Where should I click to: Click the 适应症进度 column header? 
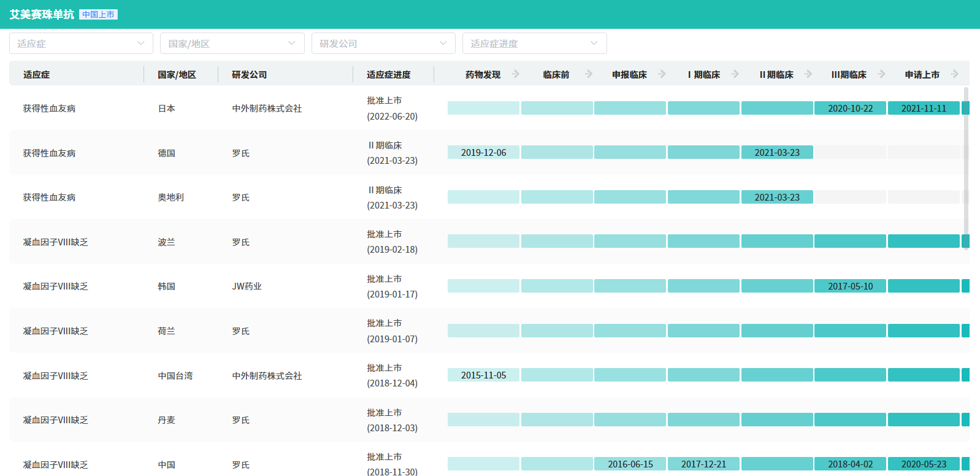(389, 75)
